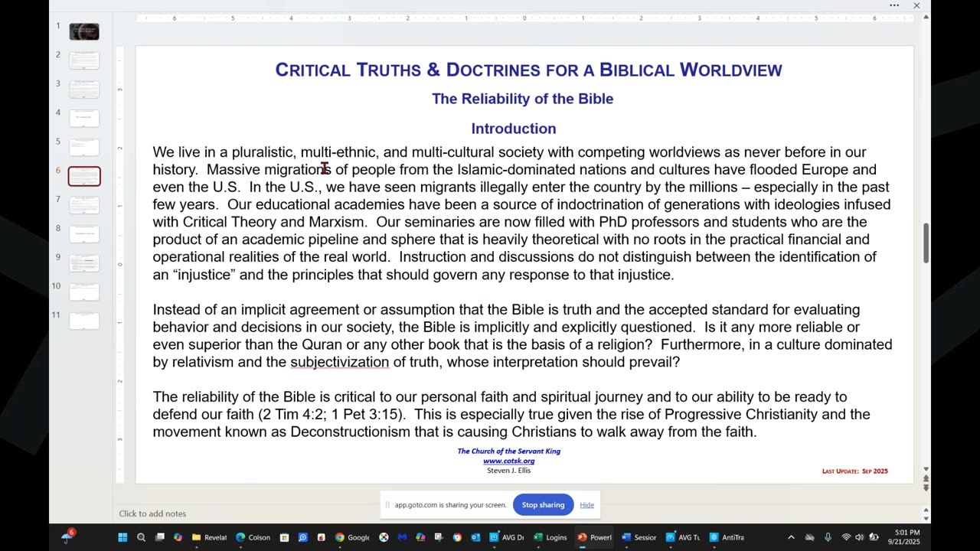Select slide 3 thumbnail
This screenshot has height=551, width=980.
click(x=84, y=90)
